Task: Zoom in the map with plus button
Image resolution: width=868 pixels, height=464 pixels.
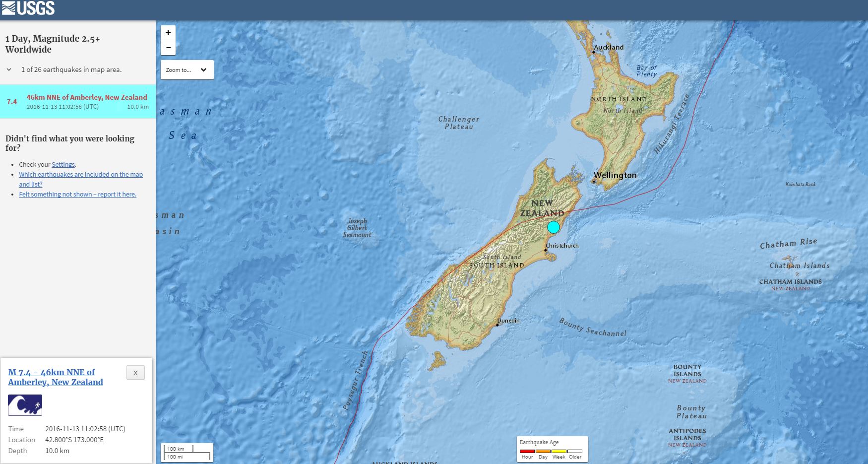Action: (168, 33)
